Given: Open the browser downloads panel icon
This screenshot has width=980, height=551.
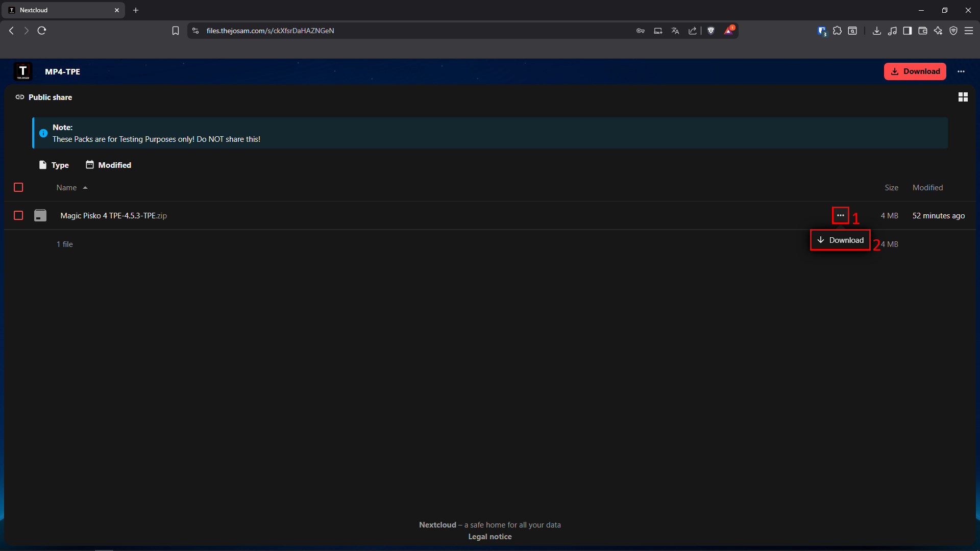Looking at the screenshot, I should (x=876, y=31).
